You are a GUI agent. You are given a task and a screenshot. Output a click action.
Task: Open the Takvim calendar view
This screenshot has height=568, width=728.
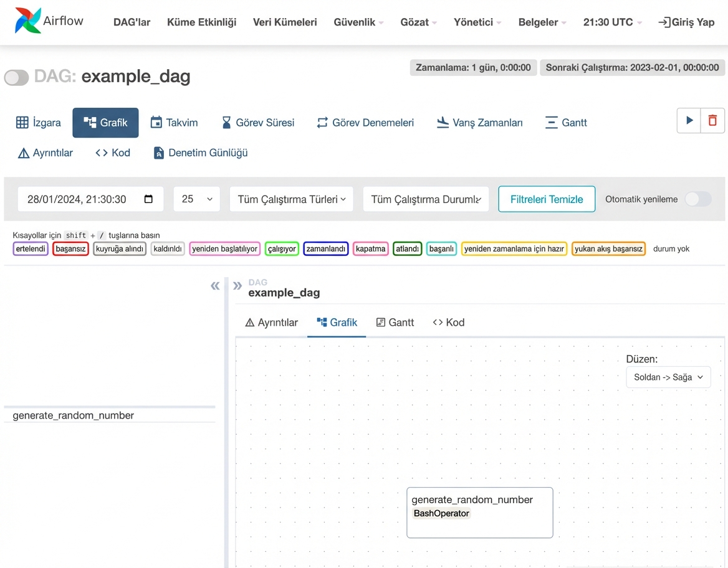(x=174, y=123)
